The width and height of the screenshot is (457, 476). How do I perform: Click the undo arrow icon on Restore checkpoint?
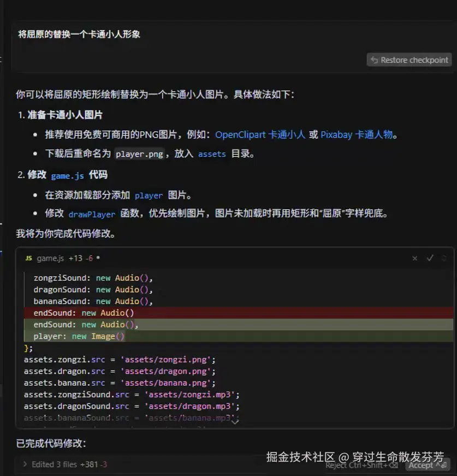[373, 60]
